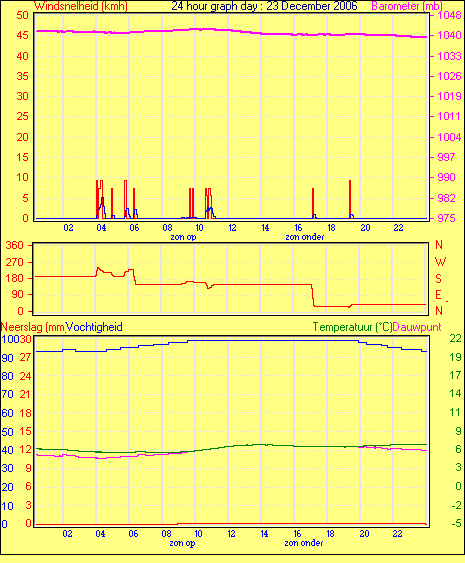Image resolution: width=465 pixels, height=563 pixels.
Task: Click the Windsnelheid (kmh) axis title
Action: 81,6
